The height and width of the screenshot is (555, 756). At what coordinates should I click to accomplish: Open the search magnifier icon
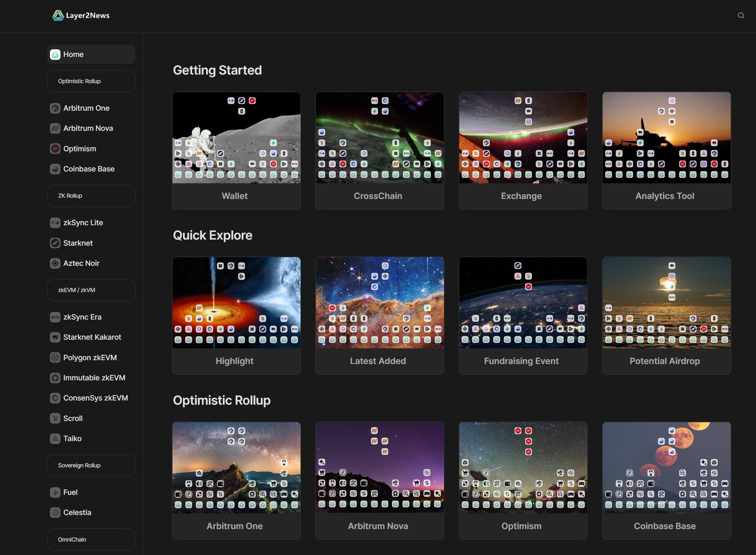[x=741, y=15]
